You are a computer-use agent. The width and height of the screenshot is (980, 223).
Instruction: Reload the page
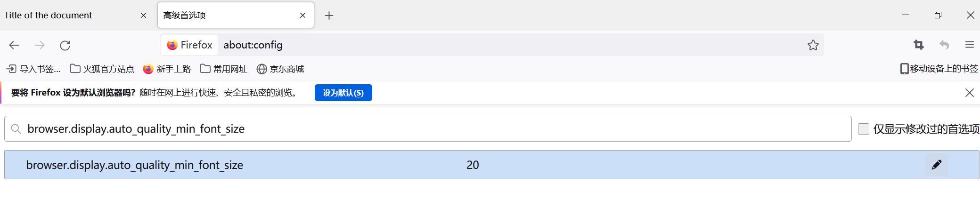[65, 45]
